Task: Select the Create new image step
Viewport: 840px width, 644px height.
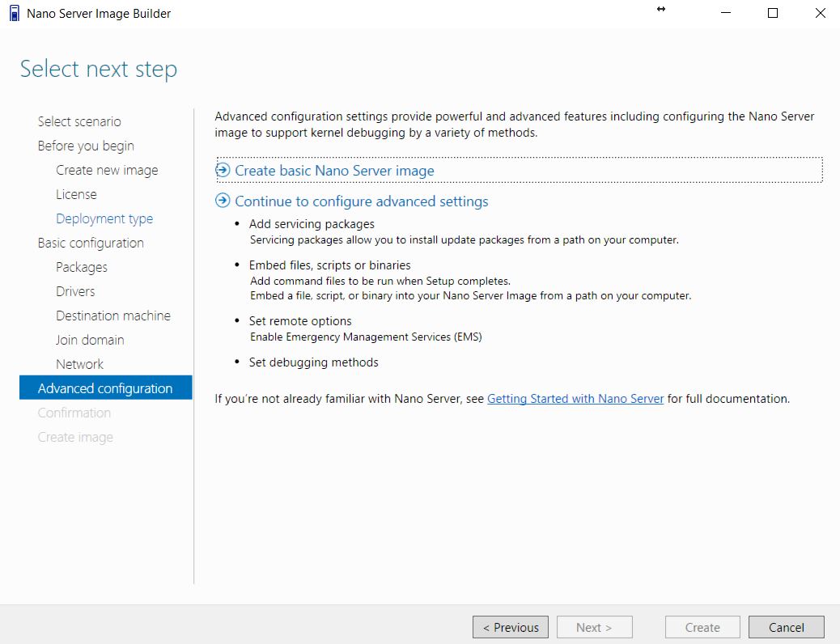Action: point(107,171)
